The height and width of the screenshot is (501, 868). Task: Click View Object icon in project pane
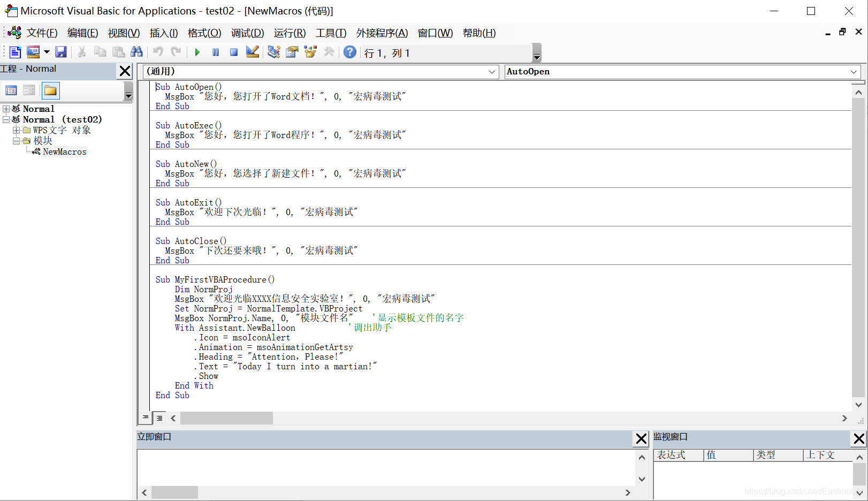pyautogui.click(x=29, y=90)
